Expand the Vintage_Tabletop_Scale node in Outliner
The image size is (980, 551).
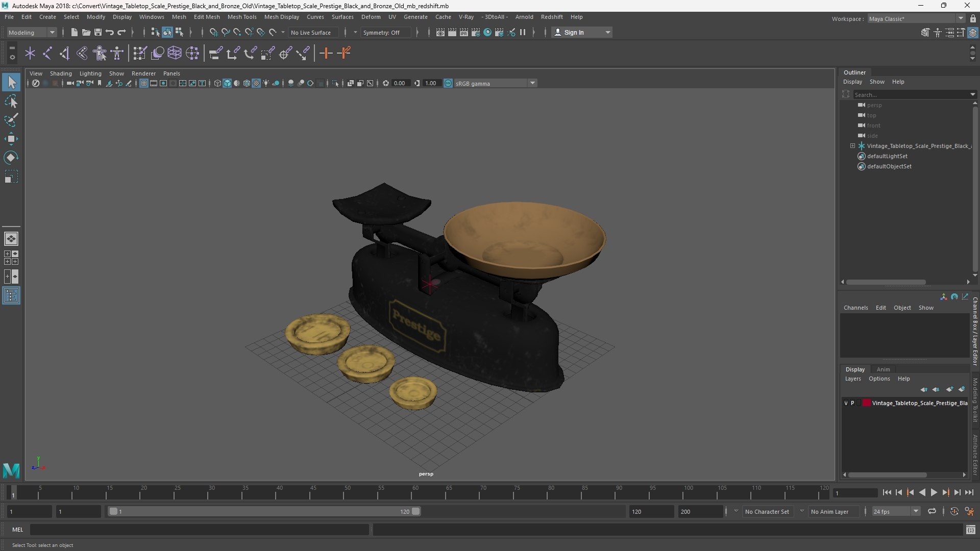[x=852, y=146]
